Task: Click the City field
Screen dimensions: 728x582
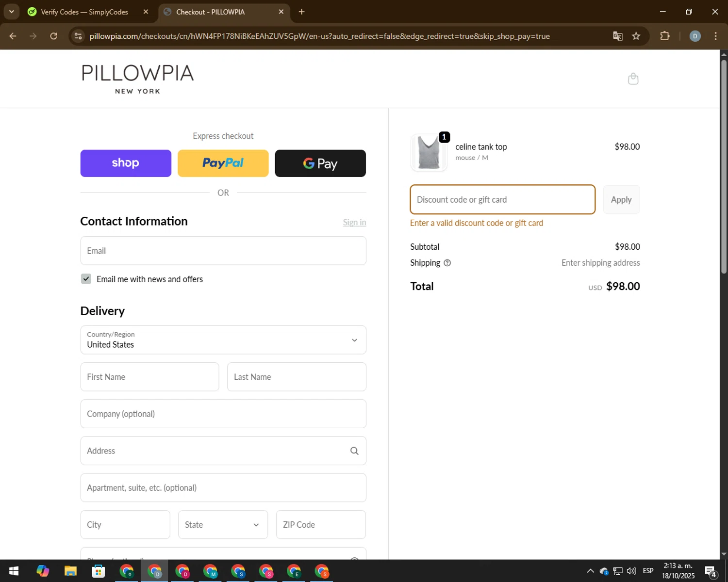Action: [x=125, y=524]
